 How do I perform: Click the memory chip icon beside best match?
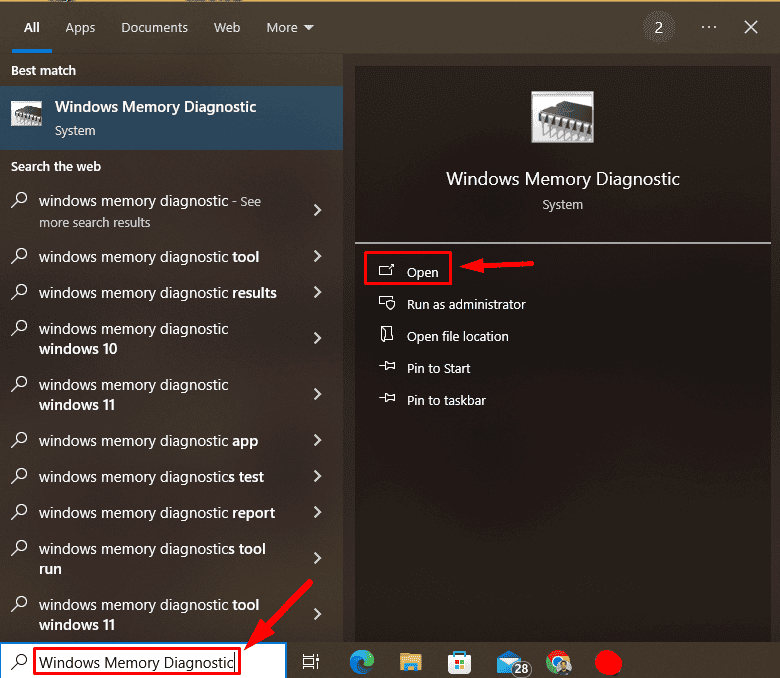26,114
